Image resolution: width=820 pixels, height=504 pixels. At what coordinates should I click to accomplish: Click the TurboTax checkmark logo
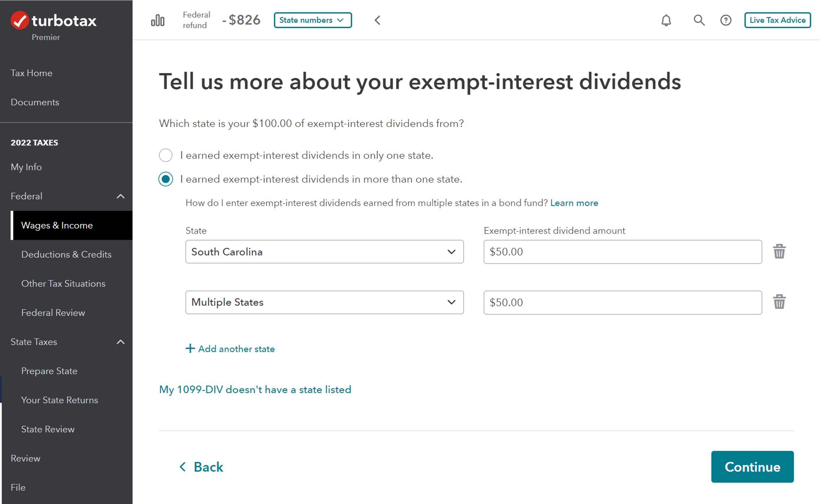click(x=19, y=20)
